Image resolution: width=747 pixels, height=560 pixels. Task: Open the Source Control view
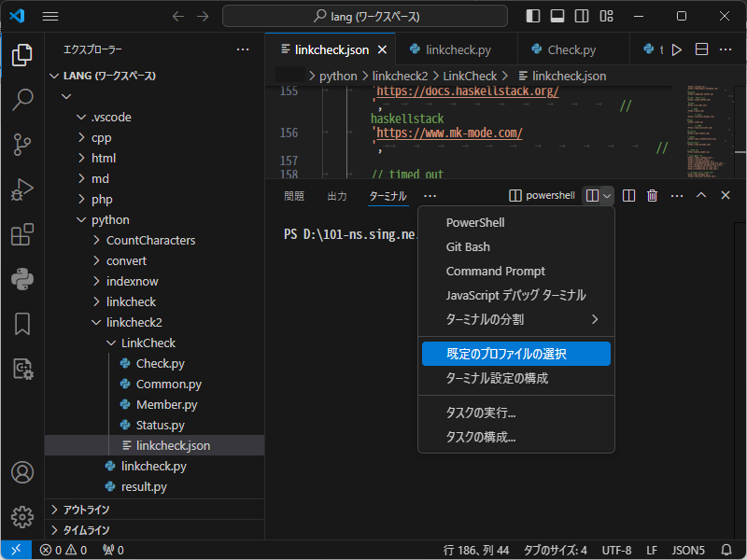[x=22, y=145]
